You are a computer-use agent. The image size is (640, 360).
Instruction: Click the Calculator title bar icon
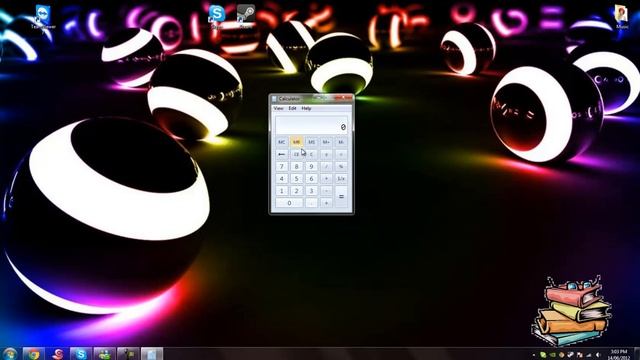(x=274, y=99)
